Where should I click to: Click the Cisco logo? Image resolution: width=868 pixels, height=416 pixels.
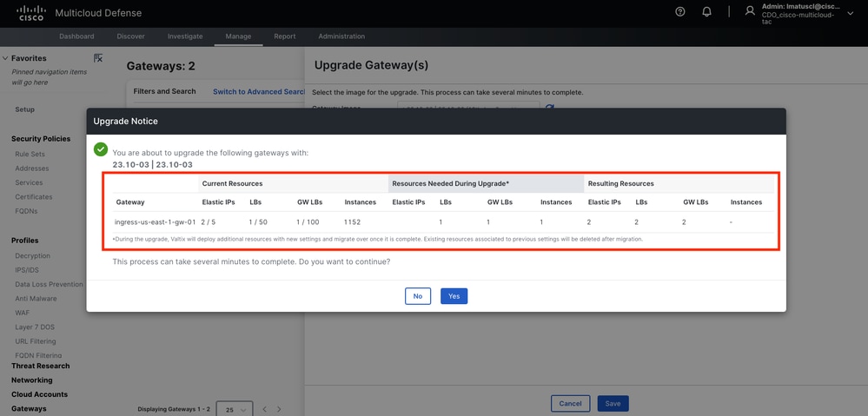31,13
